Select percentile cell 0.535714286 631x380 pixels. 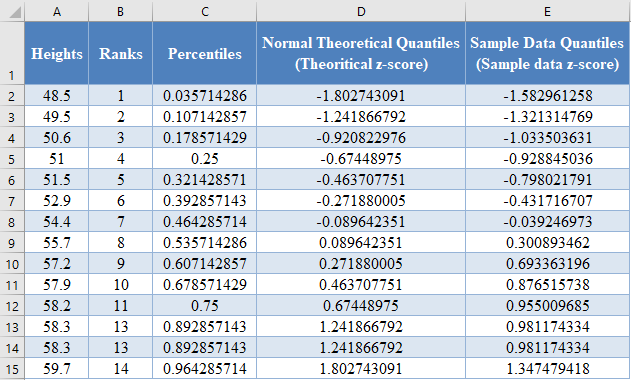click(x=205, y=243)
